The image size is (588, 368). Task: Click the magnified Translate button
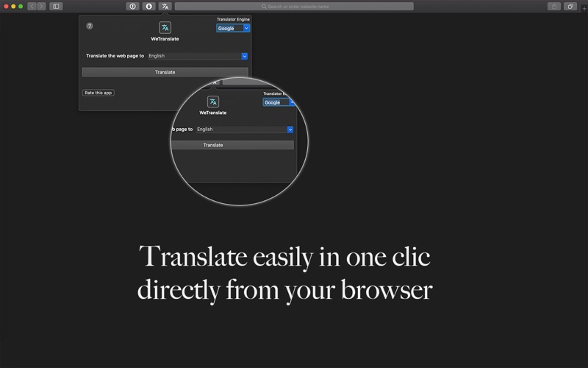coord(232,145)
